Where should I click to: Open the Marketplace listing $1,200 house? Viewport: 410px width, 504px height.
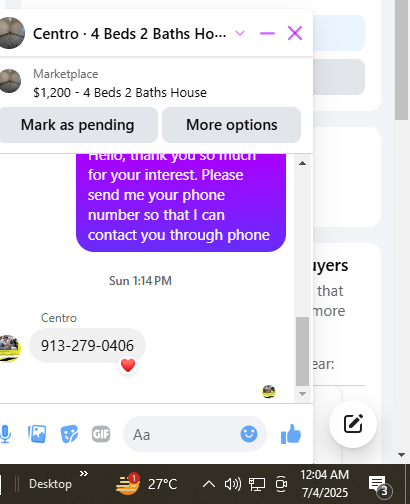tap(120, 83)
